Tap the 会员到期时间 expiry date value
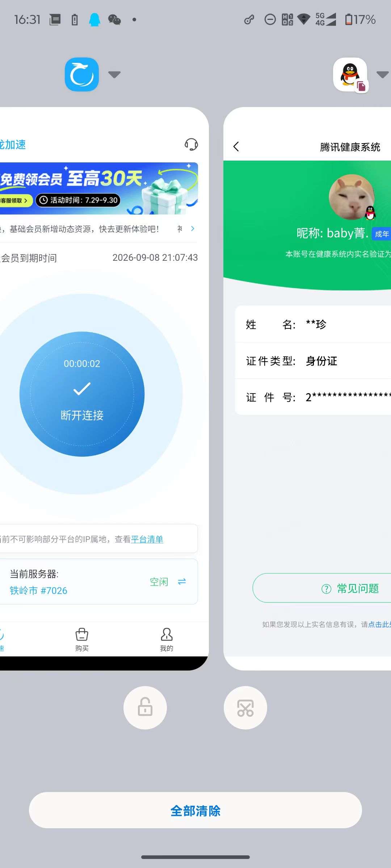Viewport: 391px width, 868px height. coord(155,258)
